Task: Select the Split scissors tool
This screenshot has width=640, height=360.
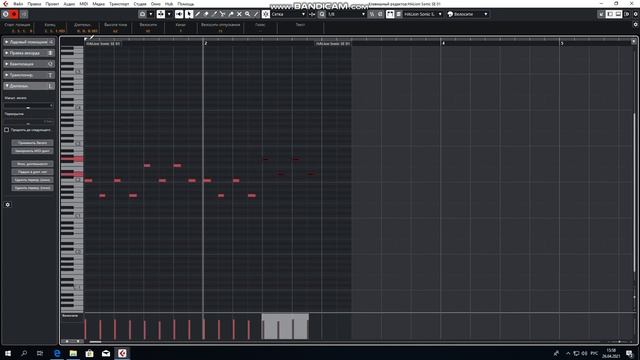Action: 222,14
